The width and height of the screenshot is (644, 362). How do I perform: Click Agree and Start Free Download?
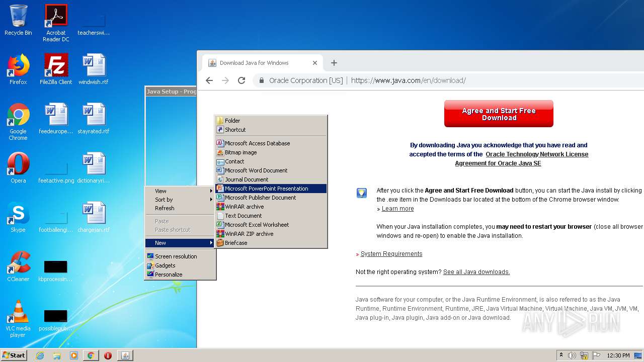pos(499,114)
